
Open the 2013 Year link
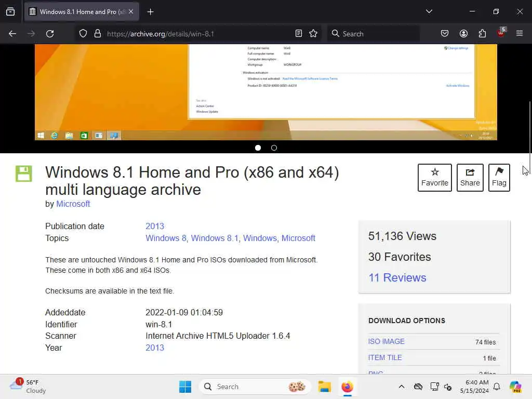coord(155,348)
